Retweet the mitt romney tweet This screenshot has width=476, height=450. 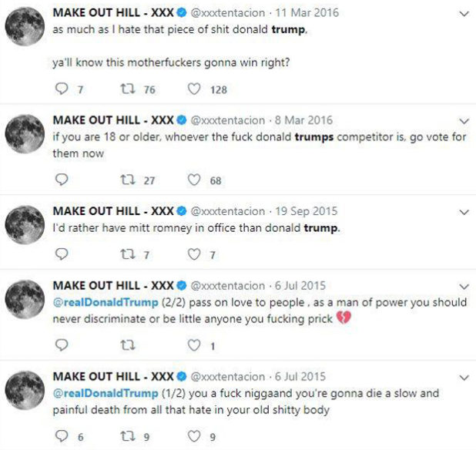point(128,254)
